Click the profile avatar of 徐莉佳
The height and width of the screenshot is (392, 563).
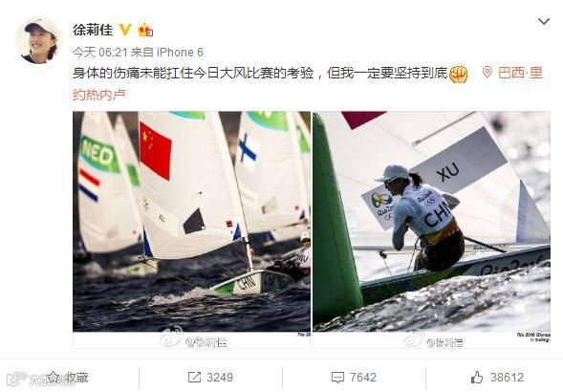[x=38, y=41]
